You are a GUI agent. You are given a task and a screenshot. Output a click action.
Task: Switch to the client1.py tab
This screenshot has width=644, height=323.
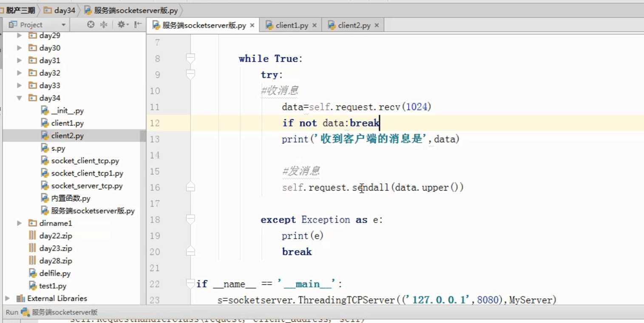291,26
